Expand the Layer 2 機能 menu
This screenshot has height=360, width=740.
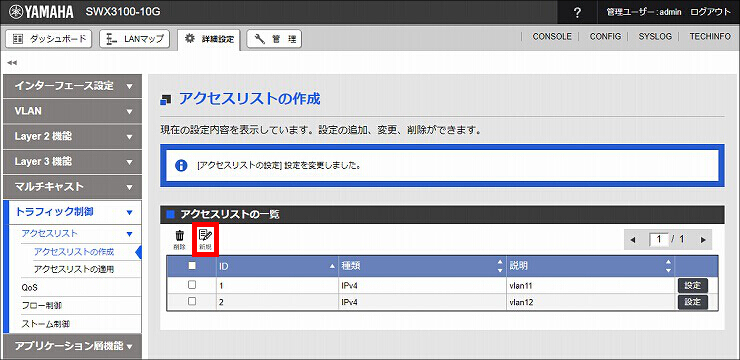point(72,136)
